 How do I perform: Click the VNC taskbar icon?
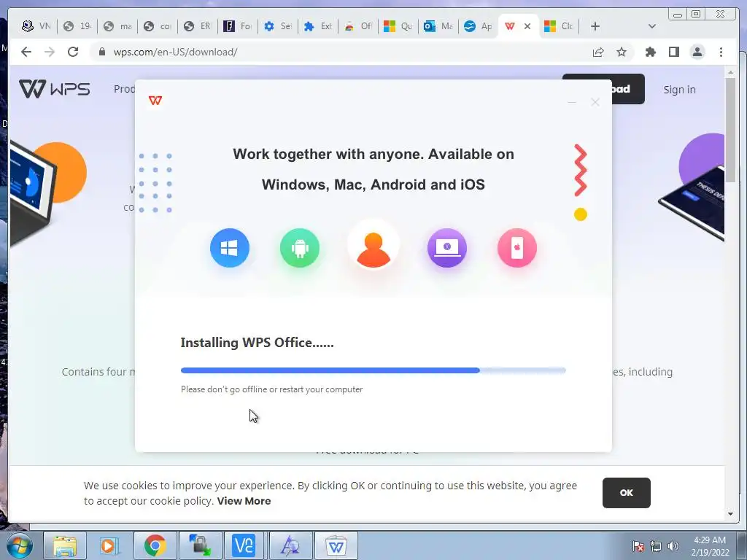244,545
